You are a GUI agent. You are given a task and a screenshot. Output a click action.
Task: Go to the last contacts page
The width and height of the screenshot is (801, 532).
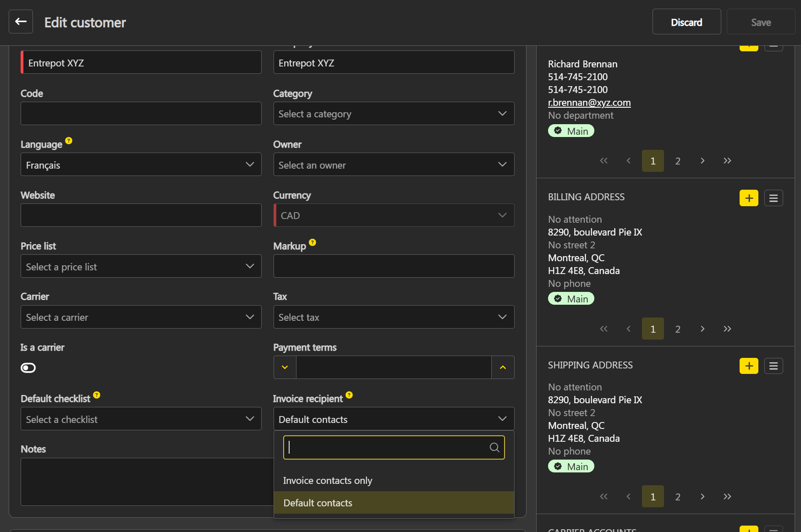tap(727, 161)
